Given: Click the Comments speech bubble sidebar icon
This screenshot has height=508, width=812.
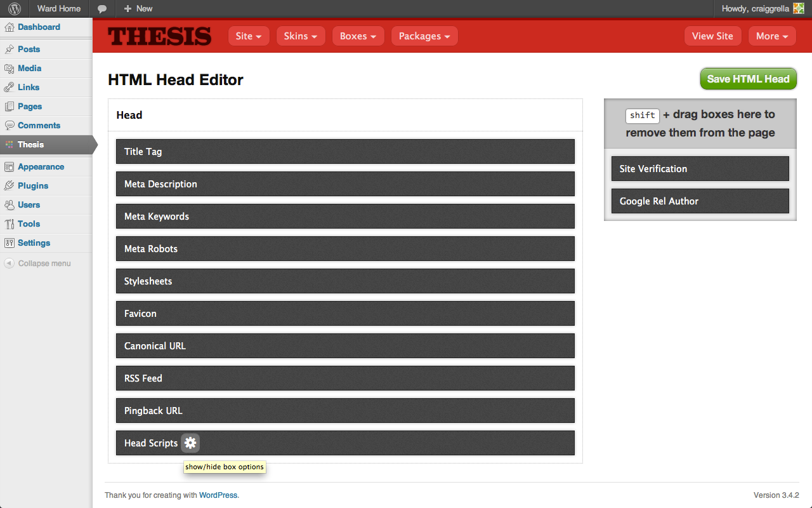Looking at the screenshot, I should pyautogui.click(x=9, y=126).
